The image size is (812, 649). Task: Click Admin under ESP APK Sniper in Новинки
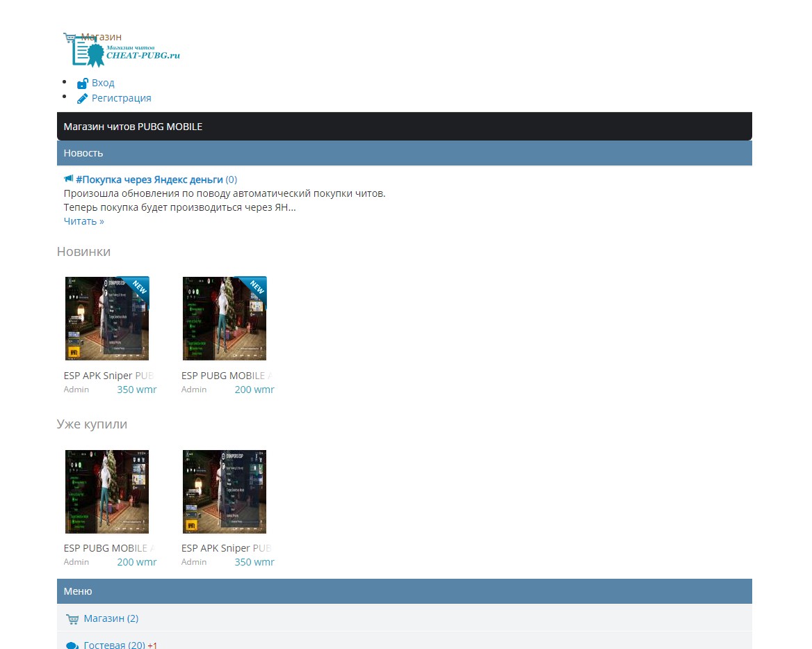tap(76, 390)
